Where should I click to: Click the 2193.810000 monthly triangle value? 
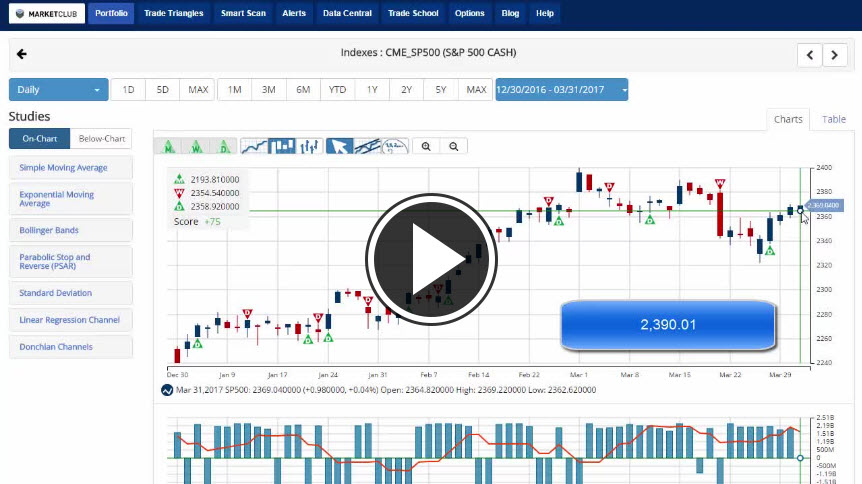[215, 179]
